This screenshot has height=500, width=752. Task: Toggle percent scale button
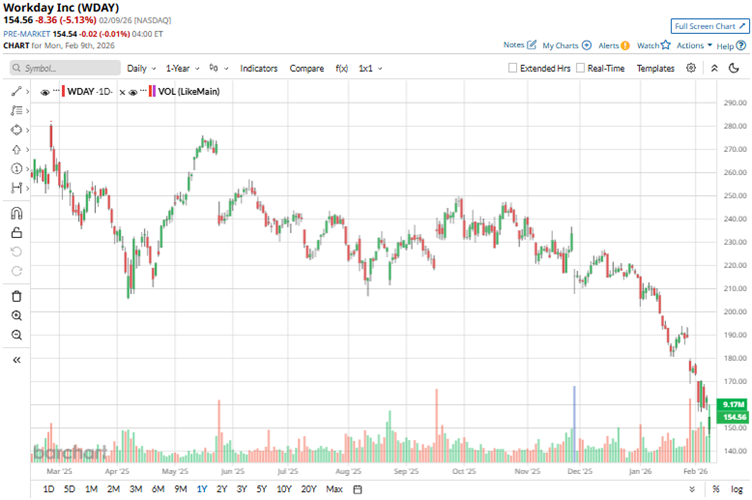716,489
